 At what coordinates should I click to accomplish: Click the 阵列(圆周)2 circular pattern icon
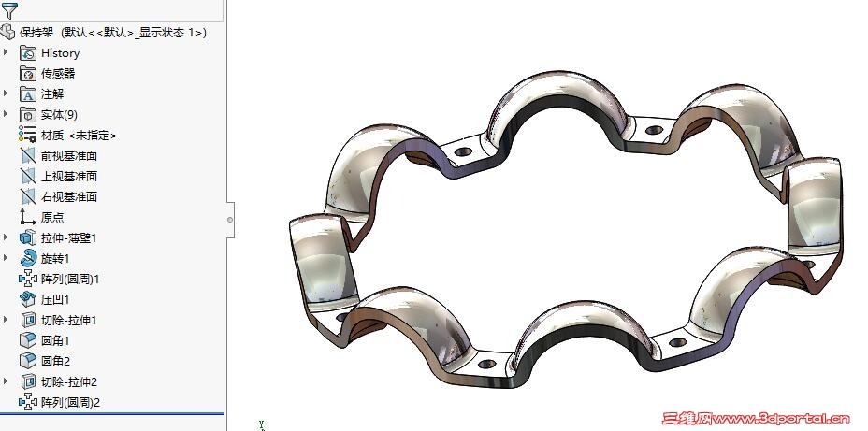coord(28,402)
